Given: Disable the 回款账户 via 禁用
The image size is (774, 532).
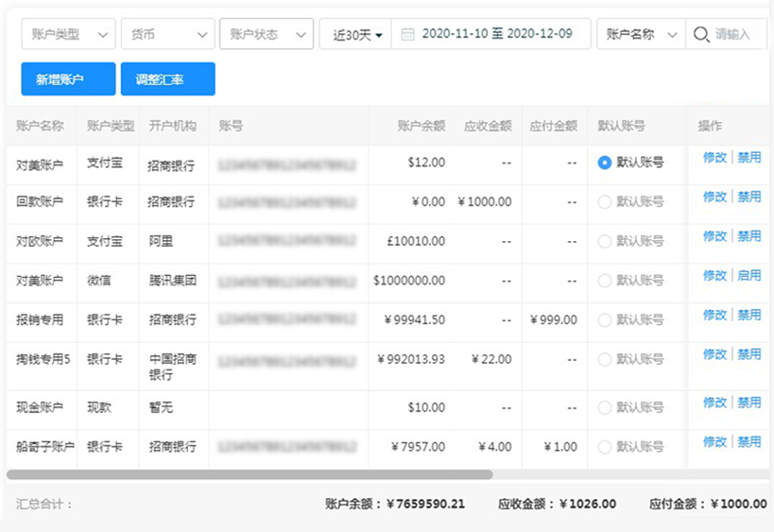Looking at the screenshot, I should point(748,197).
